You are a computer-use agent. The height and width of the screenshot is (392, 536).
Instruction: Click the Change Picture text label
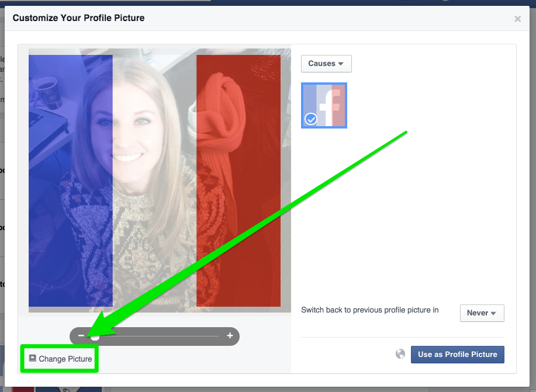tap(65, 359)
